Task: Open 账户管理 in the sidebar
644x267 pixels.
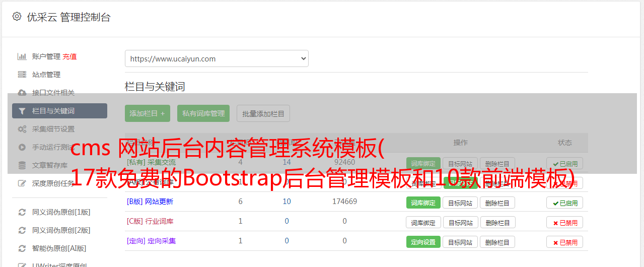Action: pos(46,56)
